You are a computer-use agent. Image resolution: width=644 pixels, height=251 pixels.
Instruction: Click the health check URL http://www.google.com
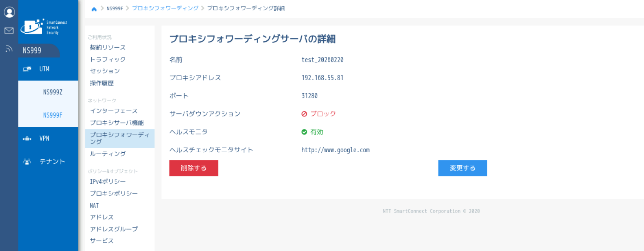click(x=335, y=150)
